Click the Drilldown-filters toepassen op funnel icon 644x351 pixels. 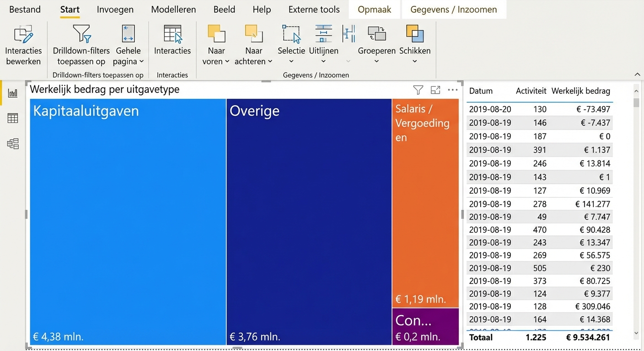click(81, 34)
